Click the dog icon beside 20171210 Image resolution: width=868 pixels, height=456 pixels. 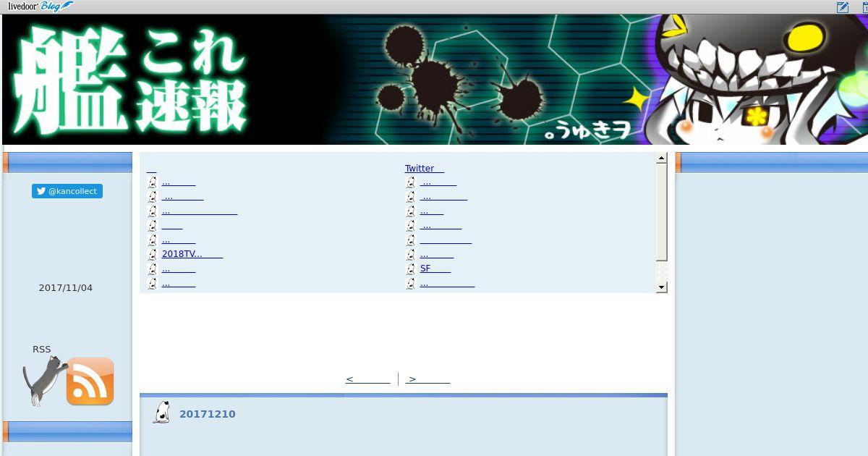[161, 412]
